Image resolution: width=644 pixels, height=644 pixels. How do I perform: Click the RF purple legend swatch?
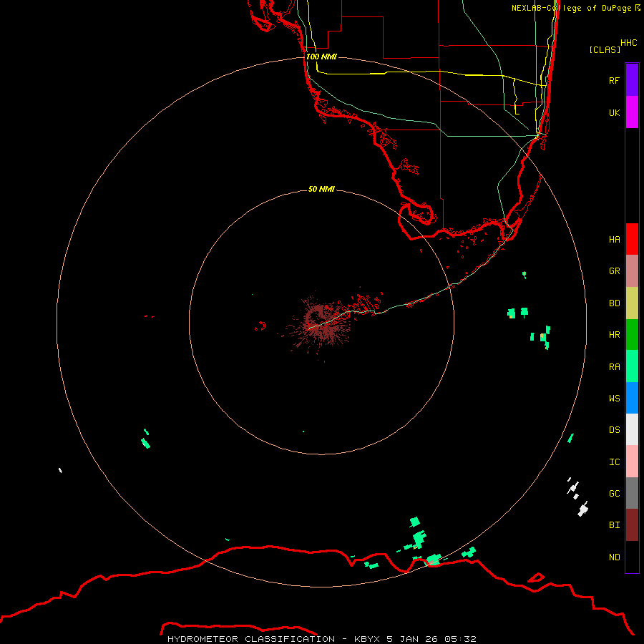coord(632,80)
